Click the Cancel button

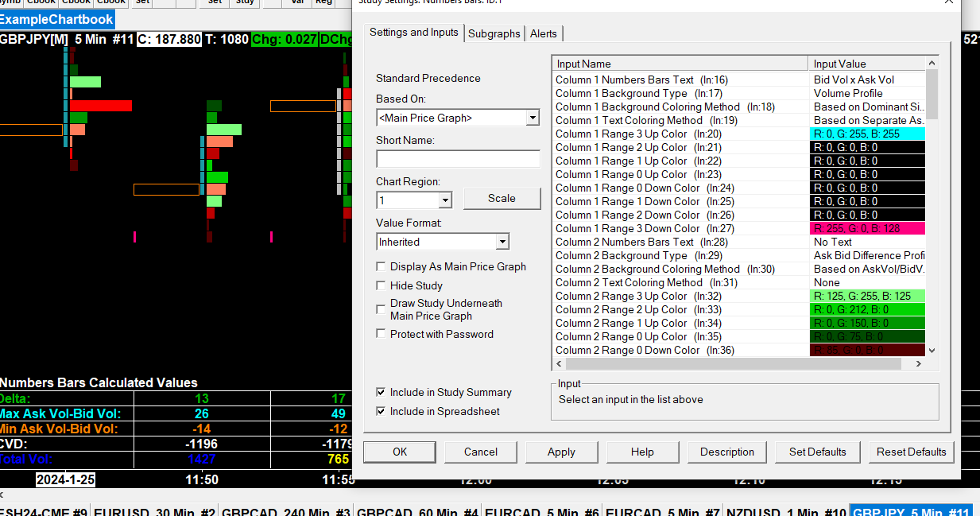pyautogui.click(x=481, y=452)
